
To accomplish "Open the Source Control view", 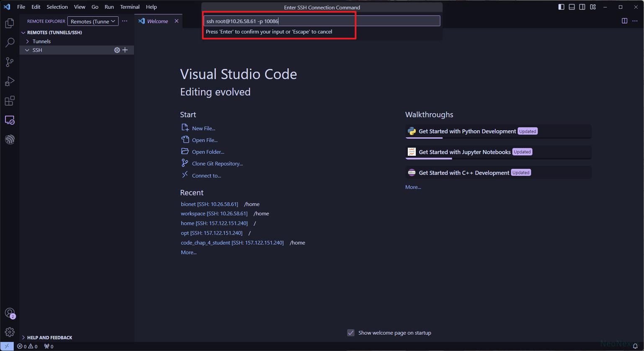I will 10,62.
